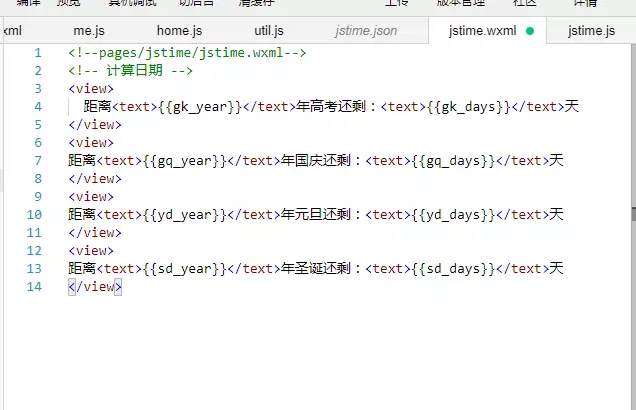The image size is (636, 410).
Task: Activate the jstime.wxml tab
Action: pyautogui.click(x=482, y=31)
